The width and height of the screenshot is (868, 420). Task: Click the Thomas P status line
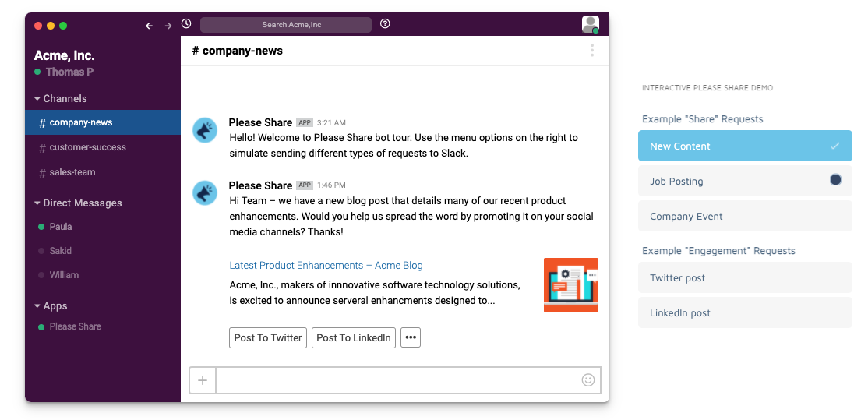(64, 72)
